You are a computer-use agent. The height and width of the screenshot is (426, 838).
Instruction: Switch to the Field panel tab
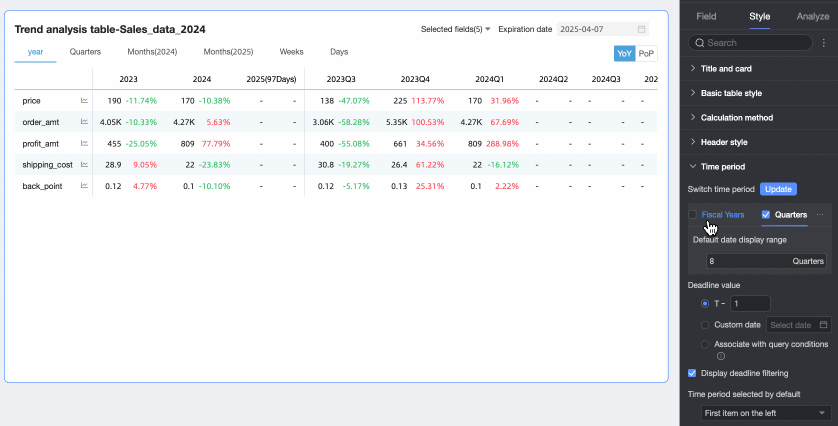(x=706, y=16)
